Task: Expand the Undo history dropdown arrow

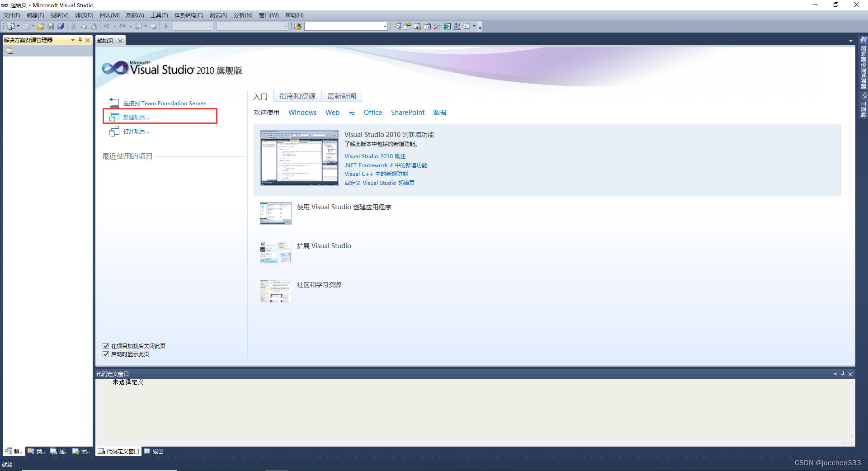Action: [x=114, y=26]
